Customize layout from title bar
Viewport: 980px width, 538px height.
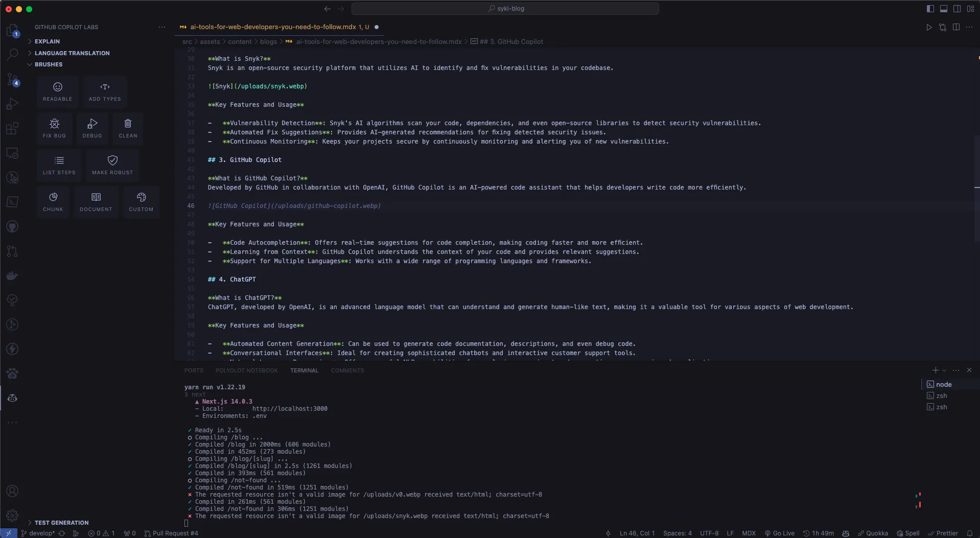pyautogui.click(x=970, y=9)
